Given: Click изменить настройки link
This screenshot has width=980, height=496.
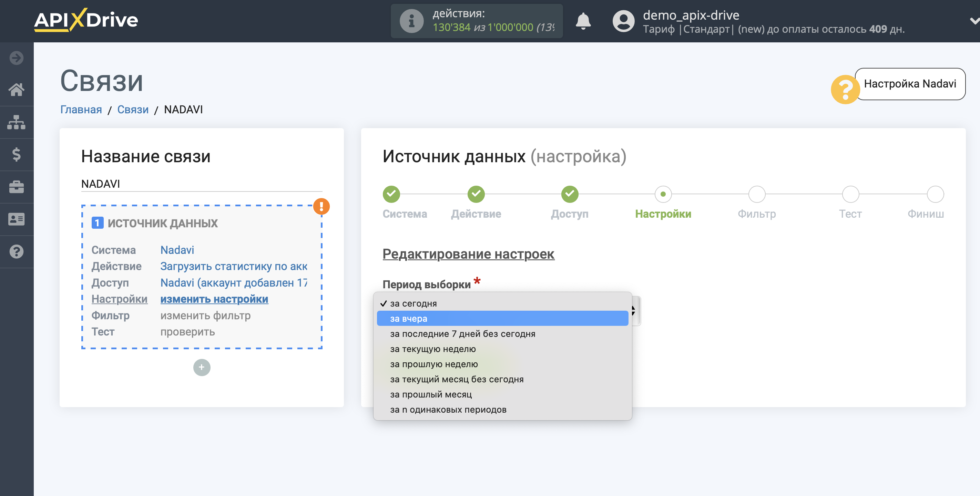Looking at the screenshot, I should [x=214, y=299].
